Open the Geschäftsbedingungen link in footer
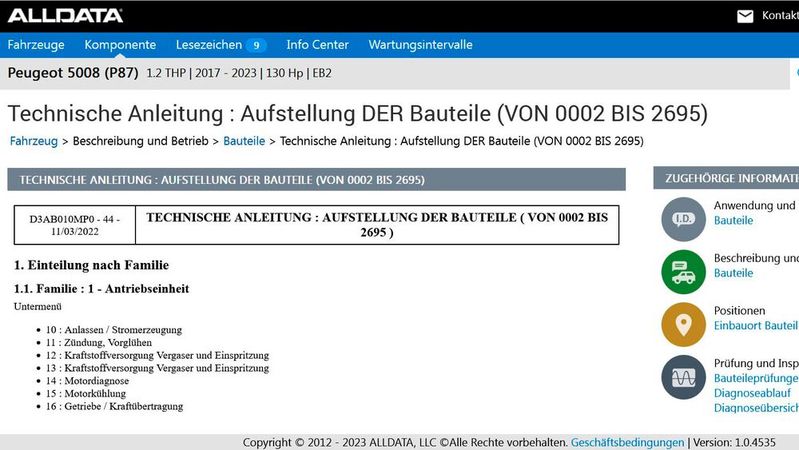This screenshot has width=799, height=450. (627, 442)
